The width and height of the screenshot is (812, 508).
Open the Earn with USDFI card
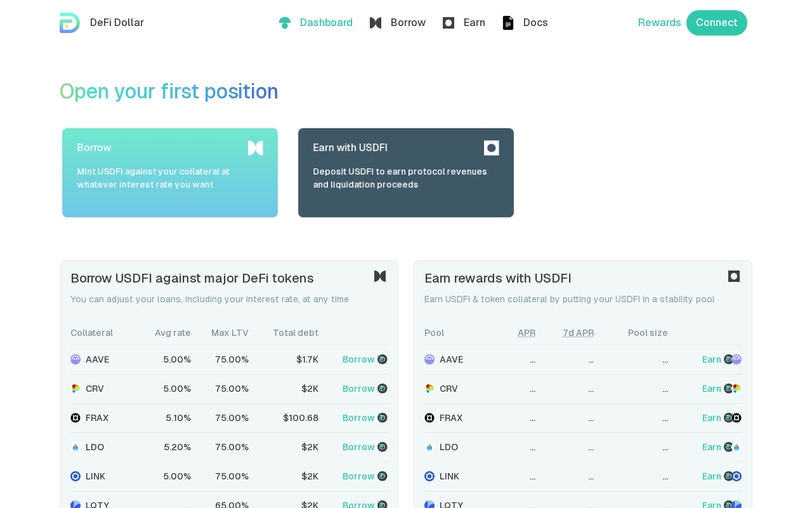(x=406, y=173)
